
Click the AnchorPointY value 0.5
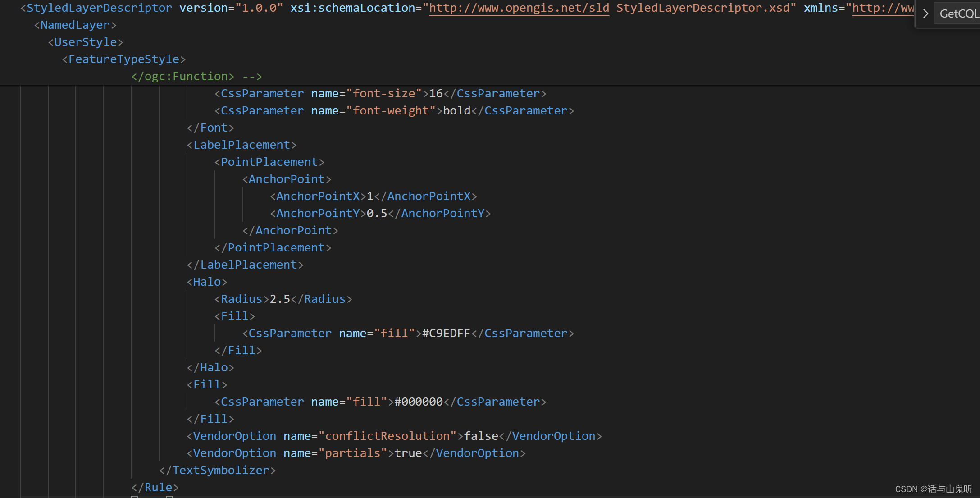coord(377,214)
